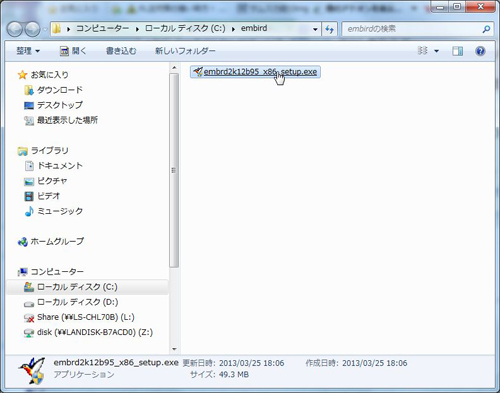Open the disk LANDISK (Z:) network drive
Image resolution: width=500 pixels, height=393 pixels.
point(95,332)
